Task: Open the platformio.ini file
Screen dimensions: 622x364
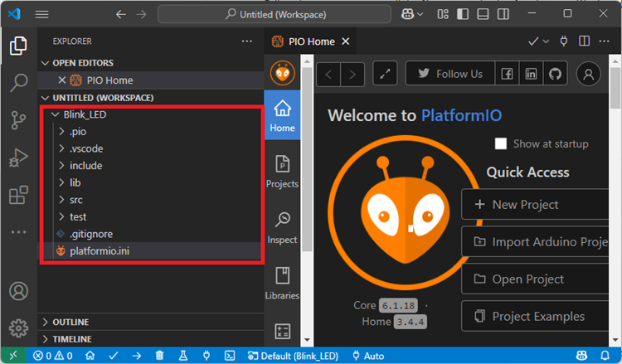Action: pyautogui.click(x=97, y=250)
